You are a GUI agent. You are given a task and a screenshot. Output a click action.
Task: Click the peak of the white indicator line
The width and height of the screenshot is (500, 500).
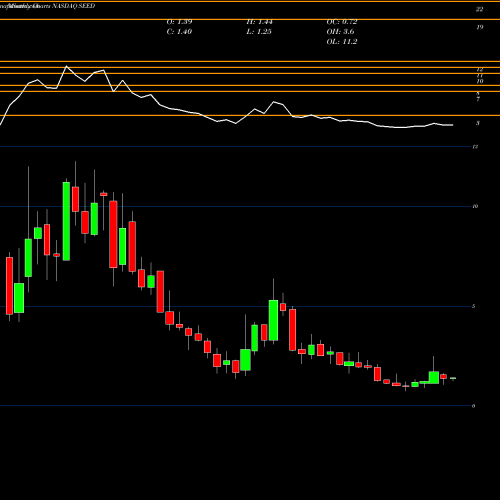click(x=66, y=66)
